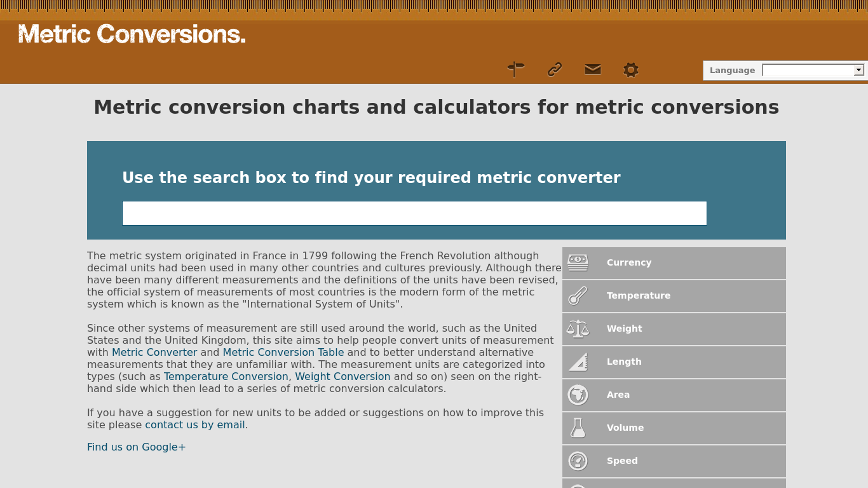The width and height of the screenshot is (868, 488).
Task: Select the weighing scales icon beside Weight
Action: pos(578,329)
